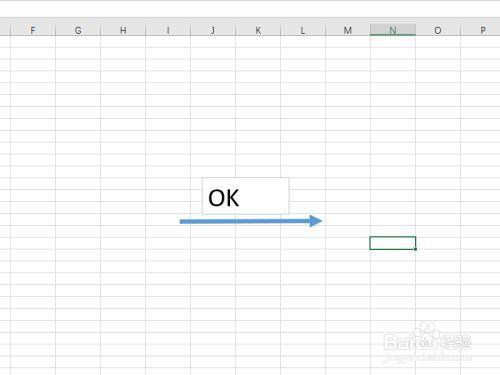Click the OK text box
Viewport: 500px width, 375px height.
click(x=246, y=196)
